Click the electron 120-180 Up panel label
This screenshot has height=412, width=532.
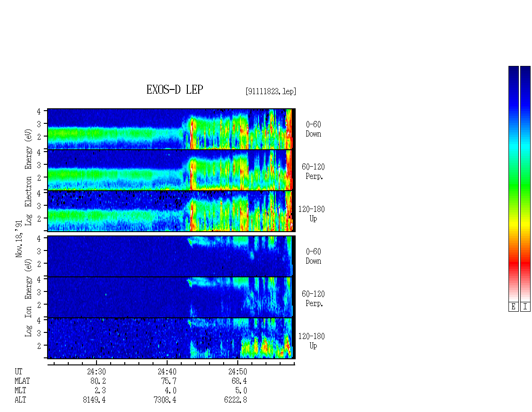coord(312,214)
